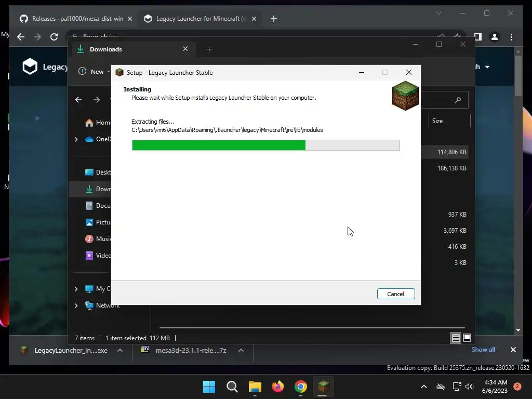Expand options for mesa3d download

point(241,351)
